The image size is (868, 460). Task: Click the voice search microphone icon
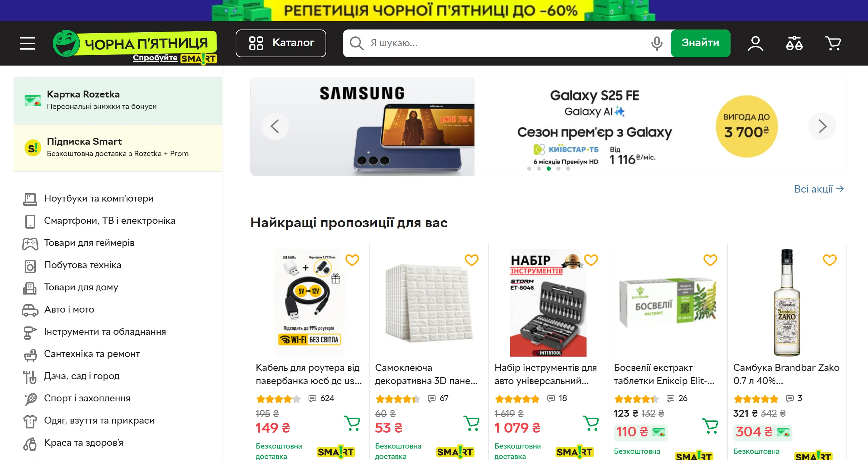tap(656, 43)
